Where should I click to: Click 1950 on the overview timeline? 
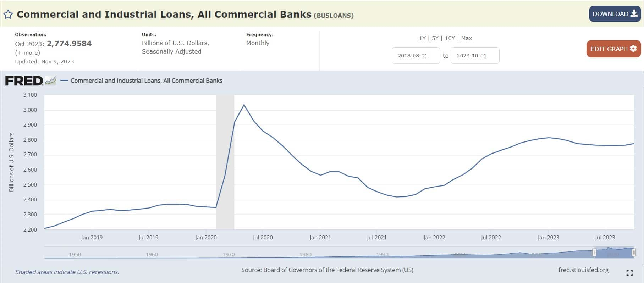tap(75, 255)
